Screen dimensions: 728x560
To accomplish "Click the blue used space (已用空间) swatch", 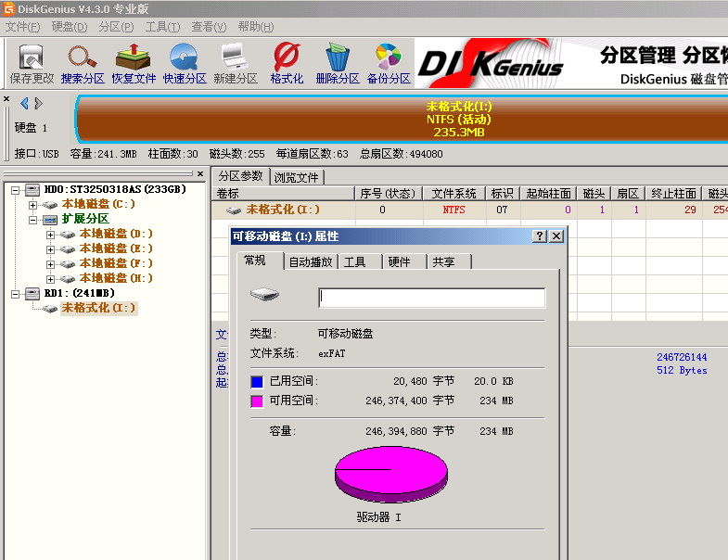I will [257, 382].
